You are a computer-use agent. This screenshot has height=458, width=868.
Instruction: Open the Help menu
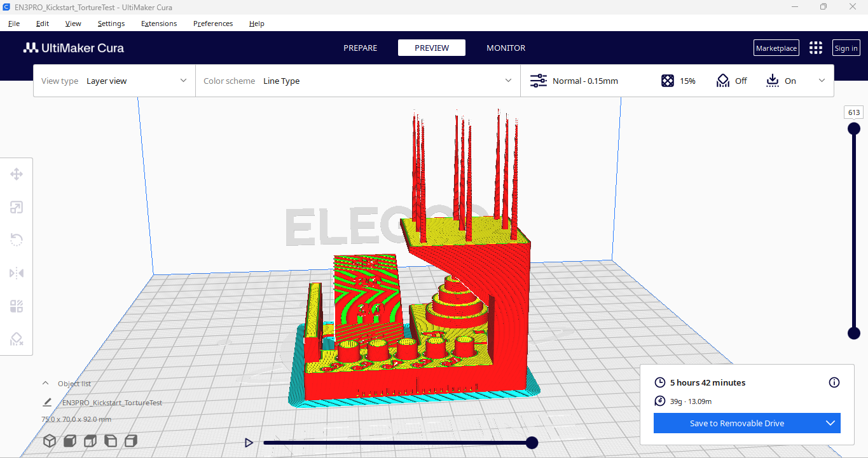(257, 24)
